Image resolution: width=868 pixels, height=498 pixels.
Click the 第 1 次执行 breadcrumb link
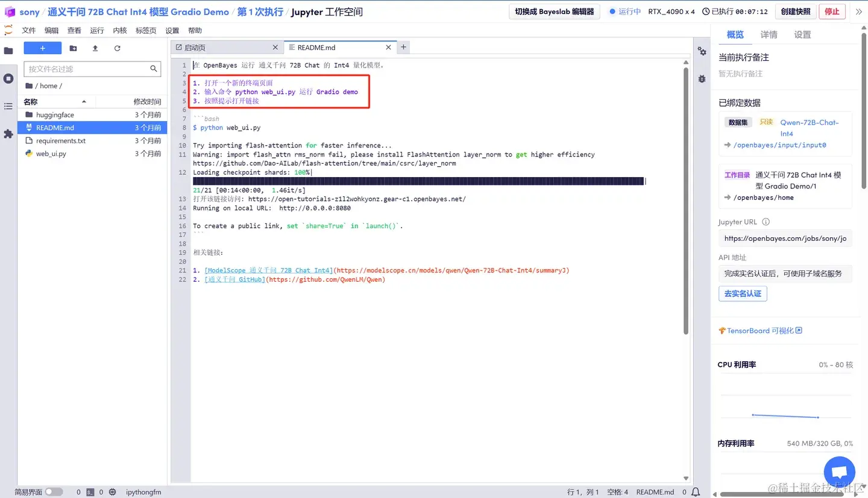click(x=260, y=12)
